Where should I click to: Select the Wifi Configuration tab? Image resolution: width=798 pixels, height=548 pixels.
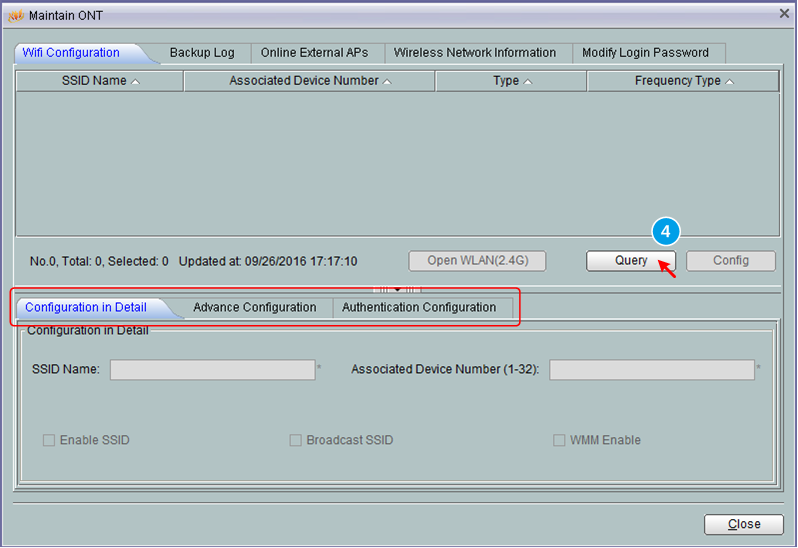71,53
